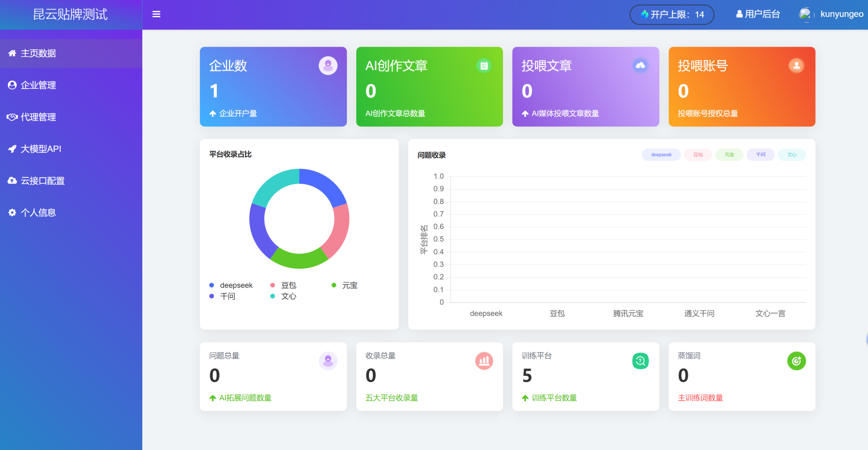
Task: Toggle the 元宝 legend entry
Action: 729,155
